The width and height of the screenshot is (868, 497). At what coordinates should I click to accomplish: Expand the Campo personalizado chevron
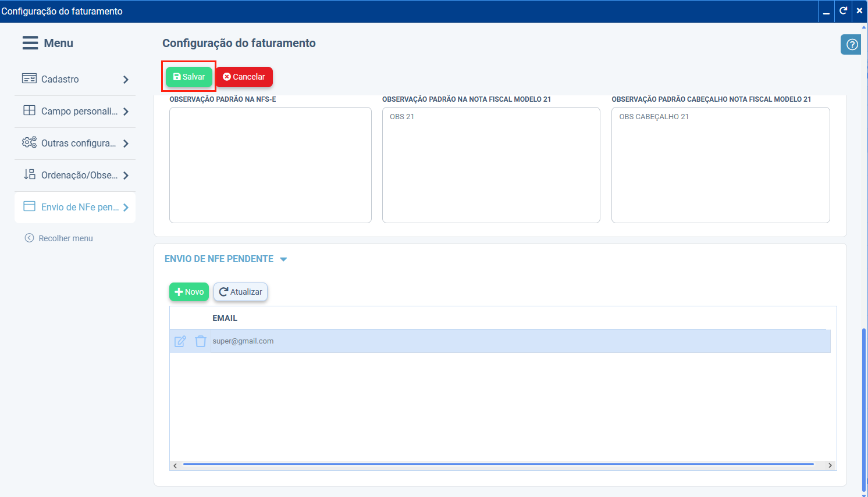[126, 112]
